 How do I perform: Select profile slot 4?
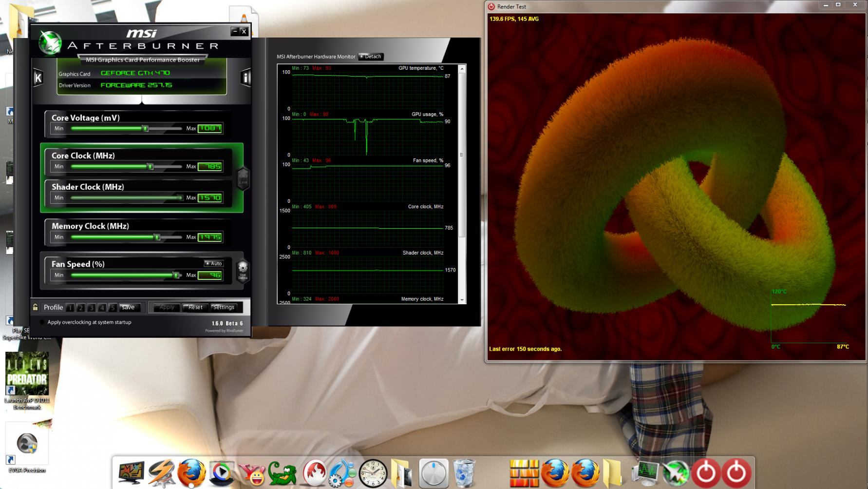[x=102, y=308]
